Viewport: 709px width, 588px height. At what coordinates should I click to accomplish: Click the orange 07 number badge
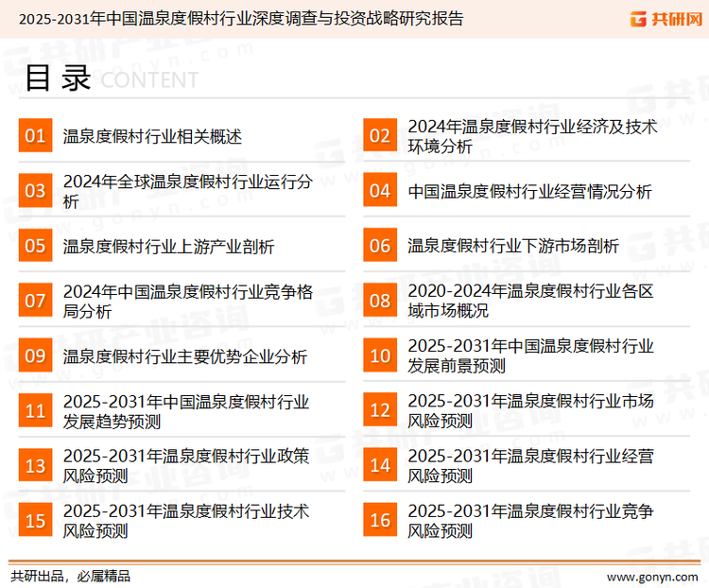(x=35, y=301)
